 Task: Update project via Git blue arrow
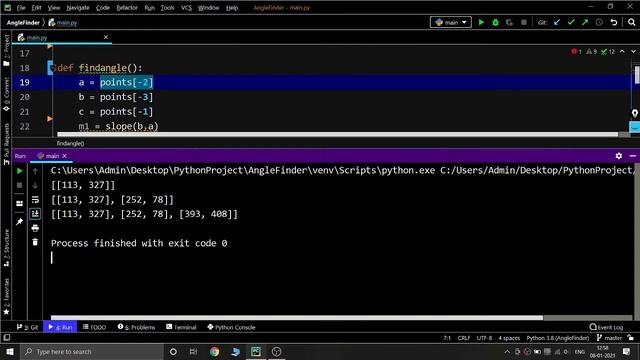(x=557, y=22)
